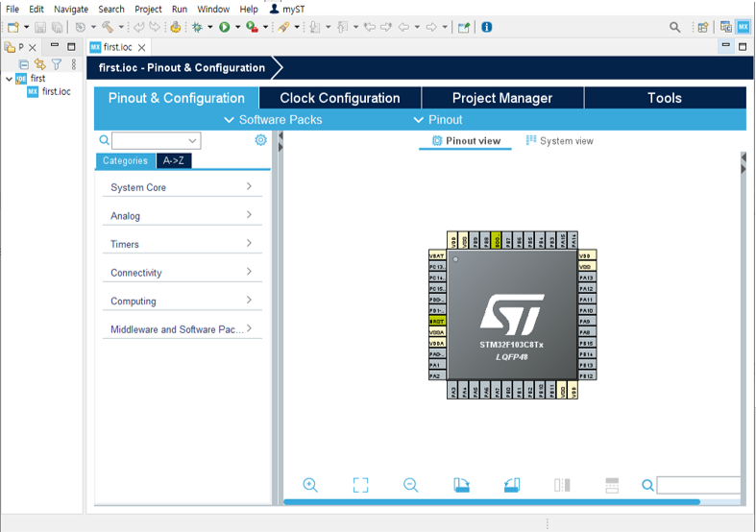756x532 pixels.
Task: Click the peripheral settings gear icon
Action: coord(261,140)
